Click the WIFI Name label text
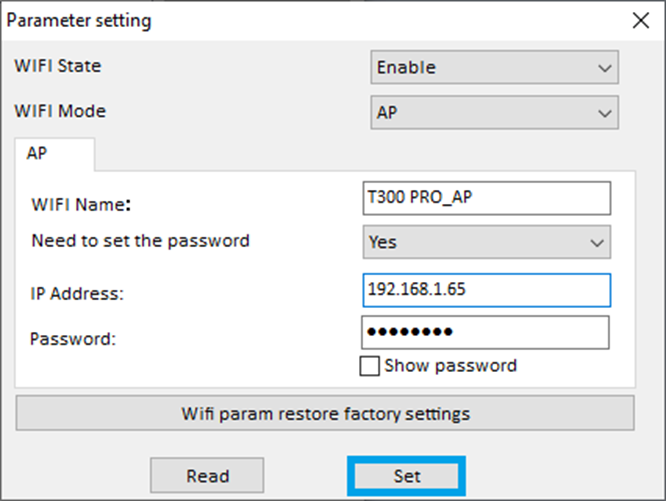Screen dimensions: 666x501 [82, 206]
